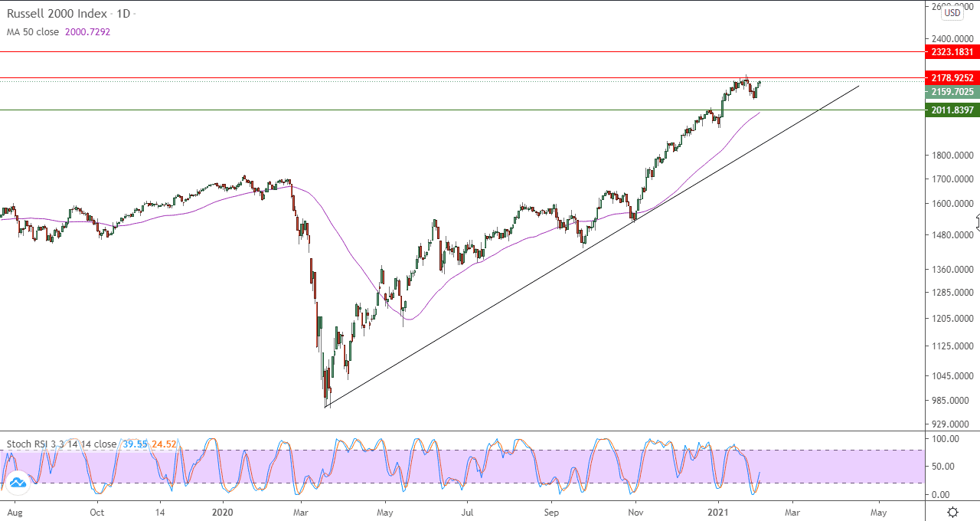Viewport: 980px width, 521px height.
Task: Click the 14 date time axis label
Action: (x=160, y=511)
